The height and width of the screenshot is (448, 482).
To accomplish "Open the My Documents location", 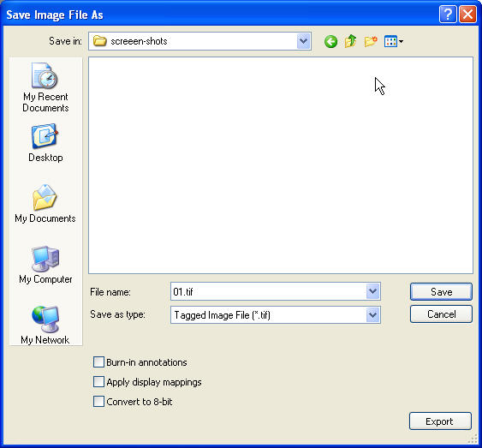I will 45,204.
